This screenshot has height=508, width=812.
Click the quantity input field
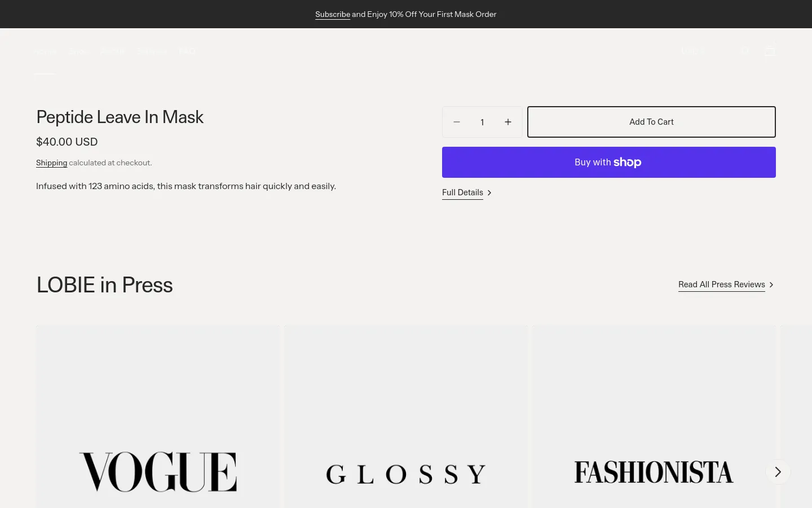[x=482, y=122]
